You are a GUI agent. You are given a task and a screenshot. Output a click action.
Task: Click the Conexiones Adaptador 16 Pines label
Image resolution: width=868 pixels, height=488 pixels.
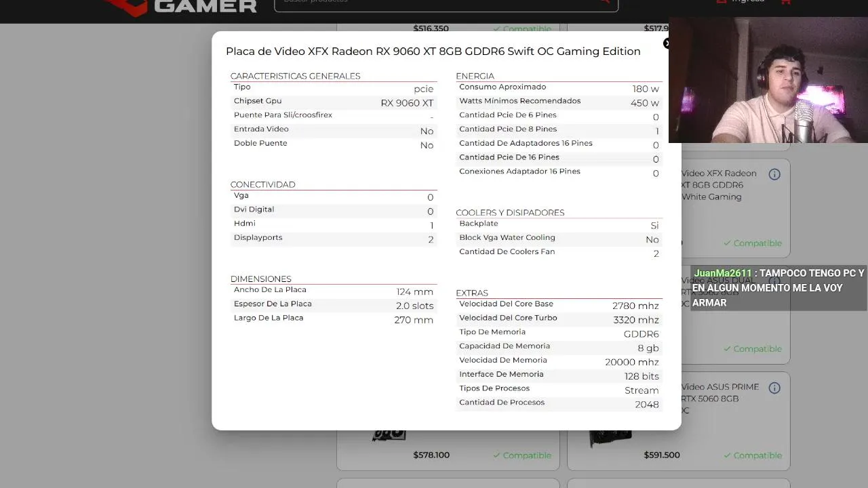point(519,171)
